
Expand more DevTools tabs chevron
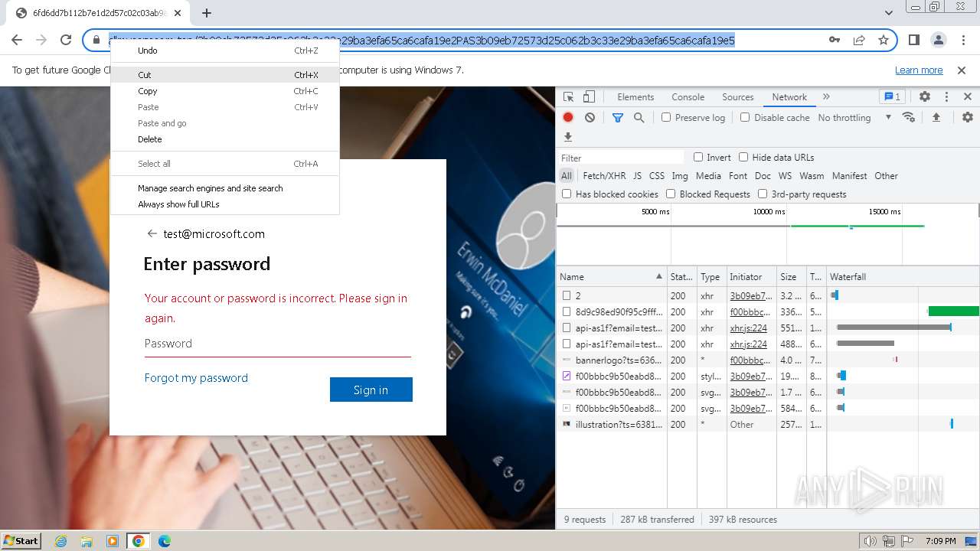click(826, 97)
